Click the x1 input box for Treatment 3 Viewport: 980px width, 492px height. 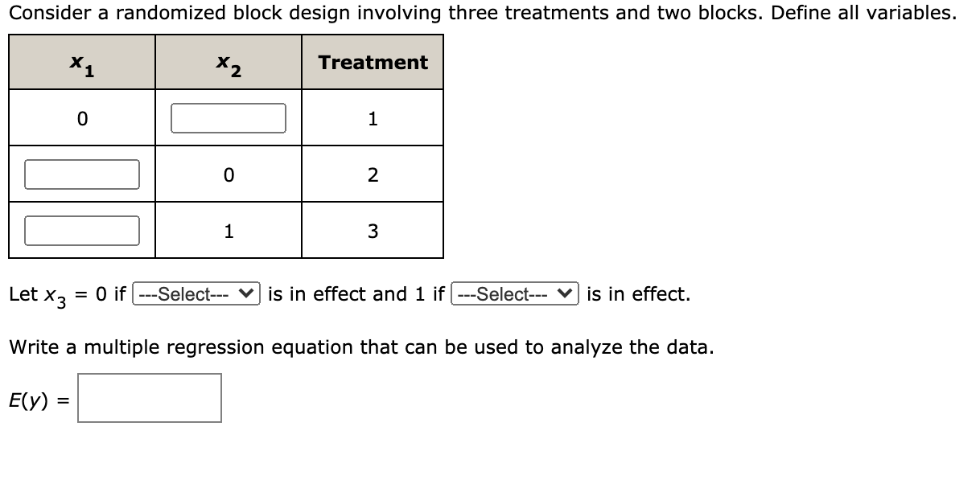81,231
